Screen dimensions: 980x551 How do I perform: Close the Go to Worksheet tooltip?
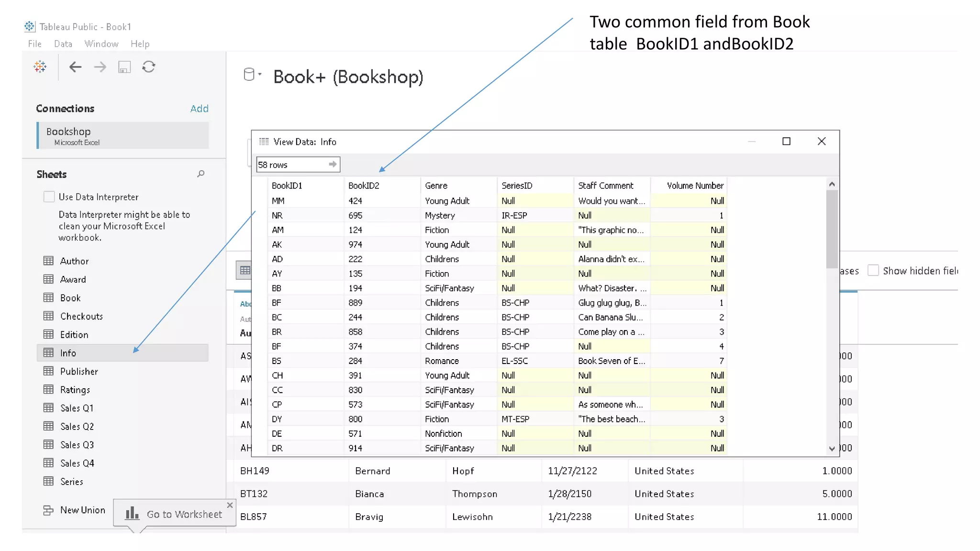click(230, 505)
